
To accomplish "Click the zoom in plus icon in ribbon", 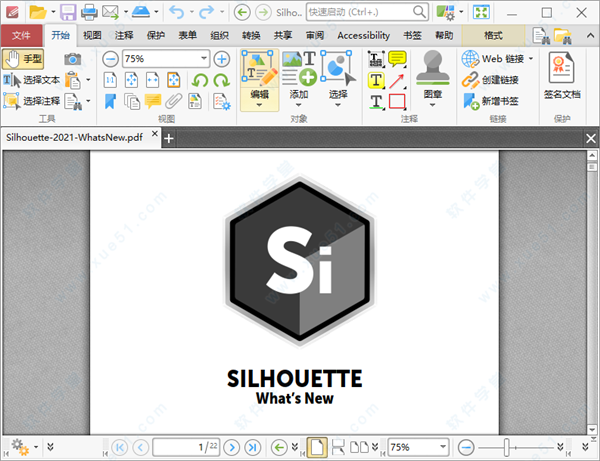I will click(221, 59).
